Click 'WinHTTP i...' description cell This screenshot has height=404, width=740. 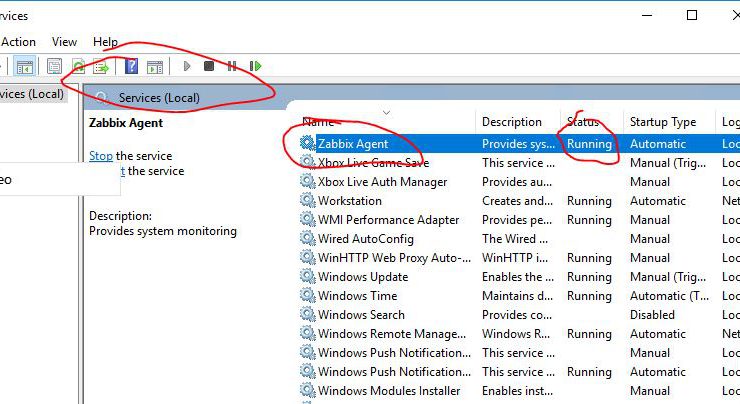coord(515,258)
